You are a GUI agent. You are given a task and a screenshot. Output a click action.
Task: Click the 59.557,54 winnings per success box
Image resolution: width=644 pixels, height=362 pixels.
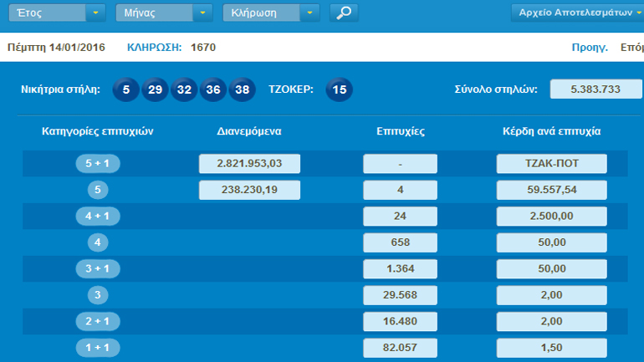(551, 191)
